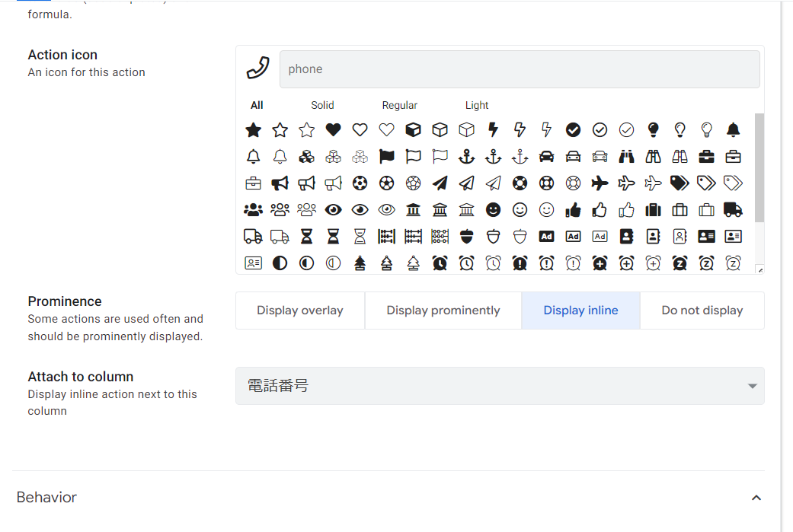Screen dimensions: 793x532
Task: Filter icons by Solid style
Action: (322, 105)
